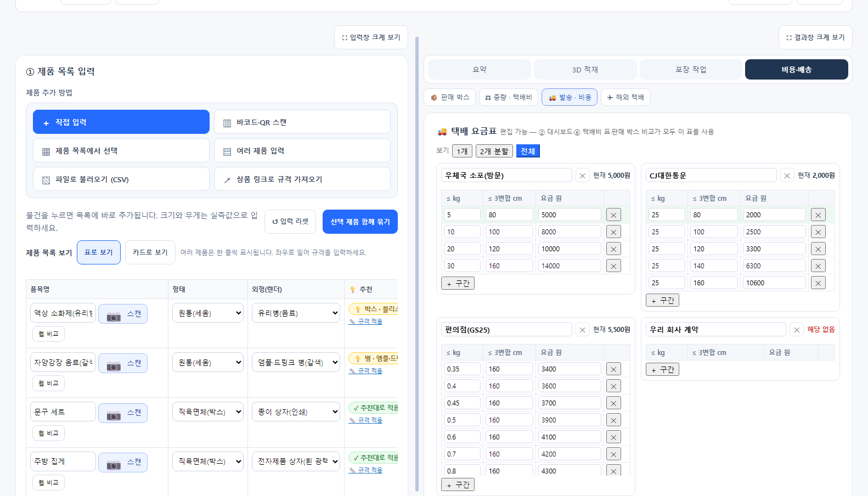This screenshot has width=868, height=496.
Task: Open the 요약 tab
Action: (x=480, y=70)
